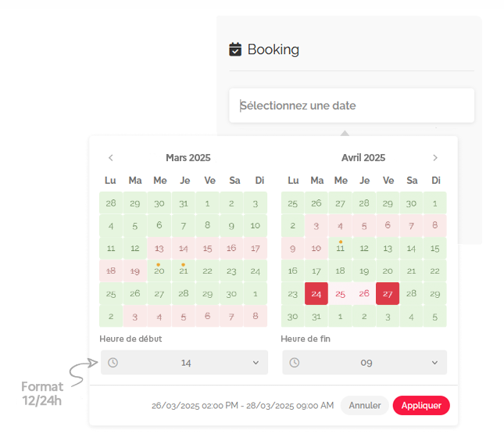The width and height of the screenshot is (504, 441).
Task: Choose March 12 in the calendar
Action: (135, 249)
